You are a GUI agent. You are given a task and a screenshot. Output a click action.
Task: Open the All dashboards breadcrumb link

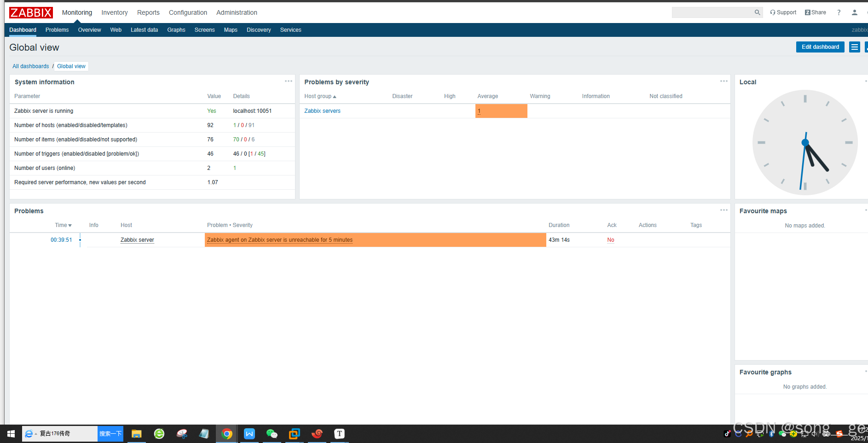point(30,66)
